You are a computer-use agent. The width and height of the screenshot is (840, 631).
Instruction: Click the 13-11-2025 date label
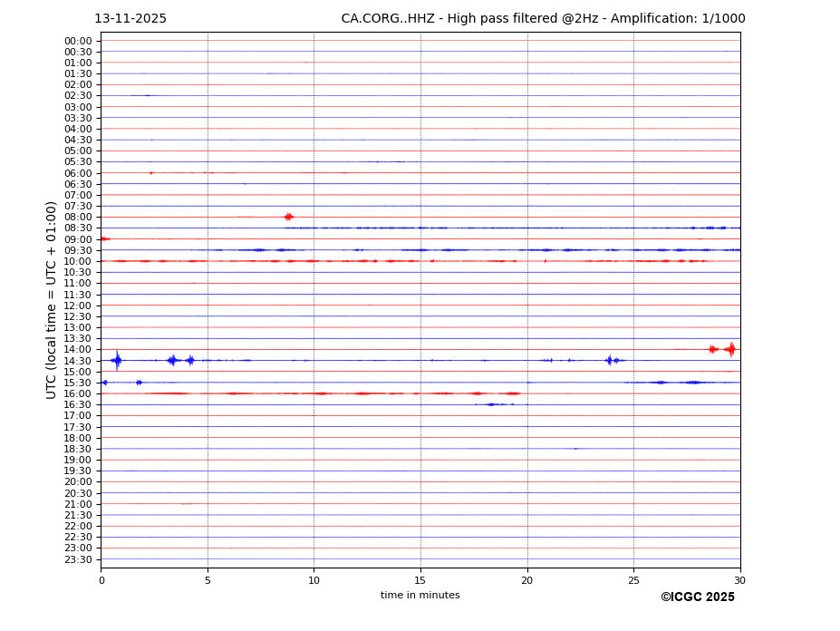130,19
